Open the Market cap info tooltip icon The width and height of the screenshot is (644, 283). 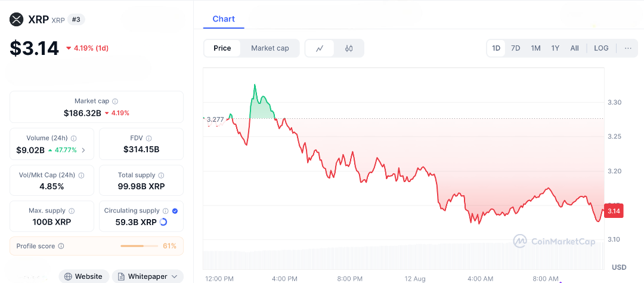point(115,101)
